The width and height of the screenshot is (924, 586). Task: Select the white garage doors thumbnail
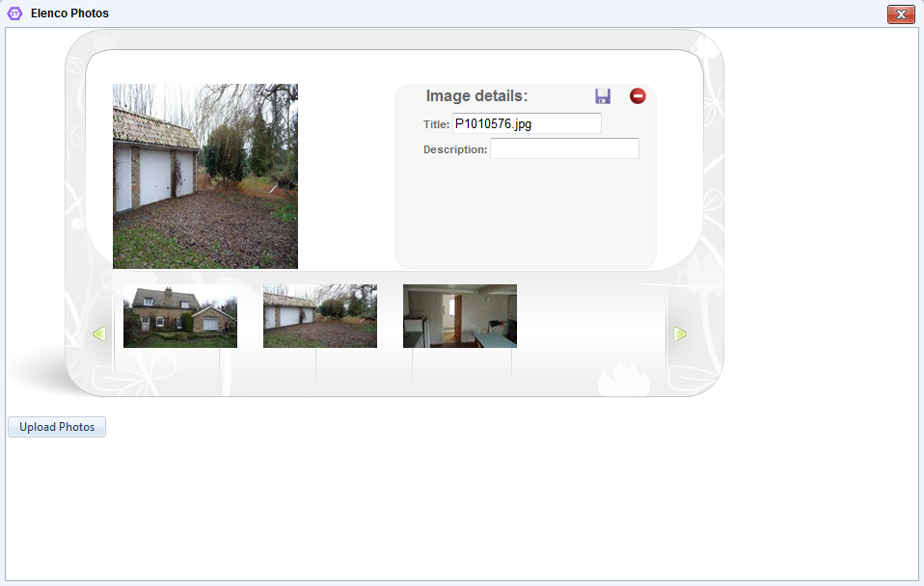[x=320, y=316]
